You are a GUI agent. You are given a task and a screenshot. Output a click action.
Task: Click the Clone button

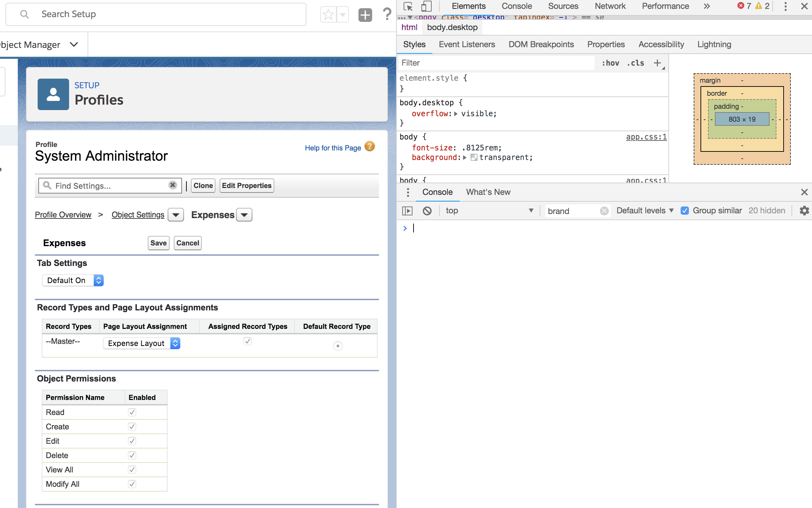[x=203, y=186]
